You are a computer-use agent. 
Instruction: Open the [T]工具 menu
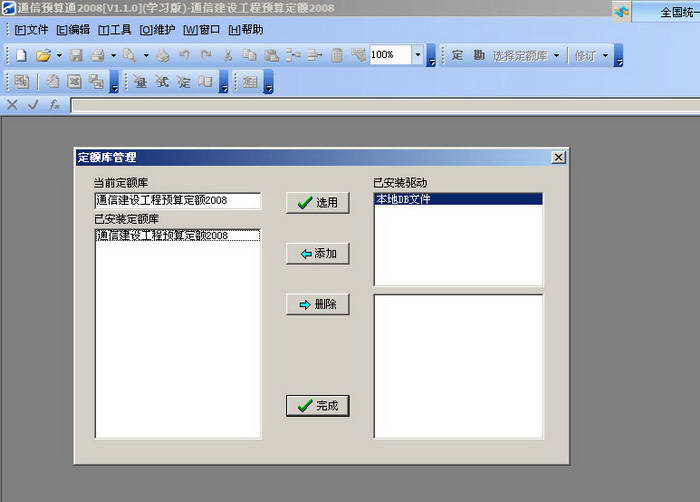point(115,30)
